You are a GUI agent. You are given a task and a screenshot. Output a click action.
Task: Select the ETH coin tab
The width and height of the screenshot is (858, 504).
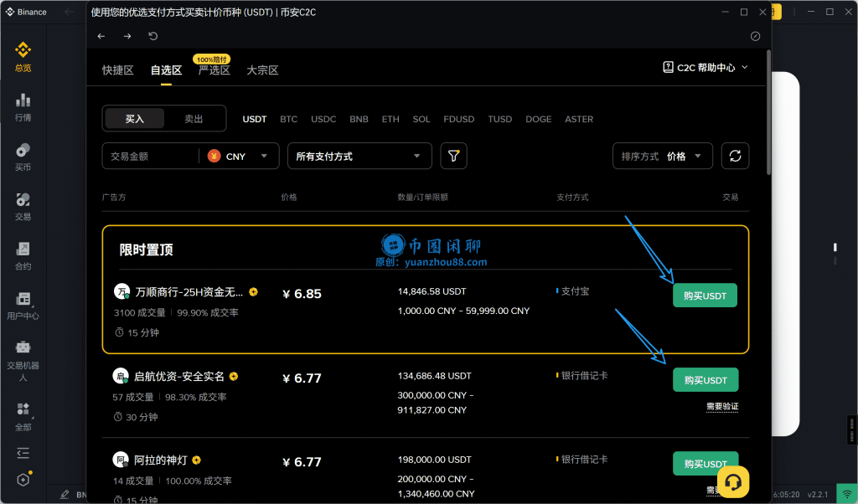[390, 119]
